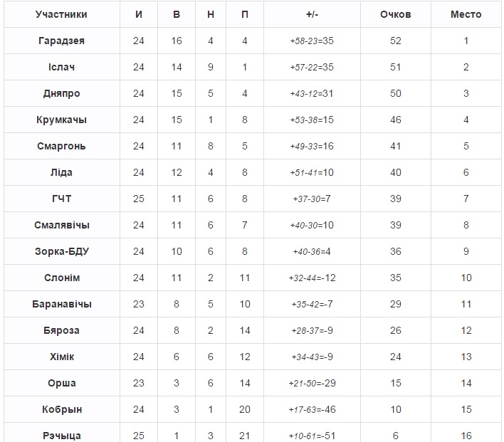Click the +58-23=35 goal difference cell
The height and width of the screenshot is (442, 504).
[311, 41]
